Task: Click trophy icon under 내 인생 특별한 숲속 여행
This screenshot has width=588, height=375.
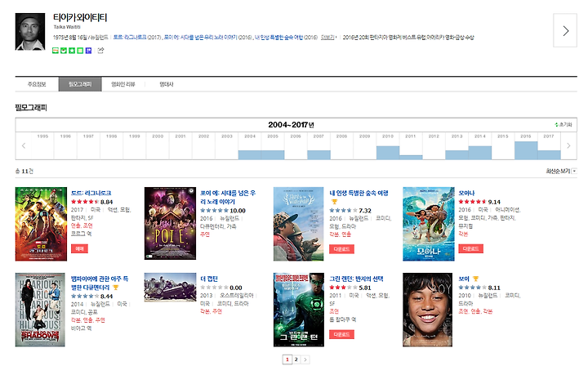Action: coord(334,202)
